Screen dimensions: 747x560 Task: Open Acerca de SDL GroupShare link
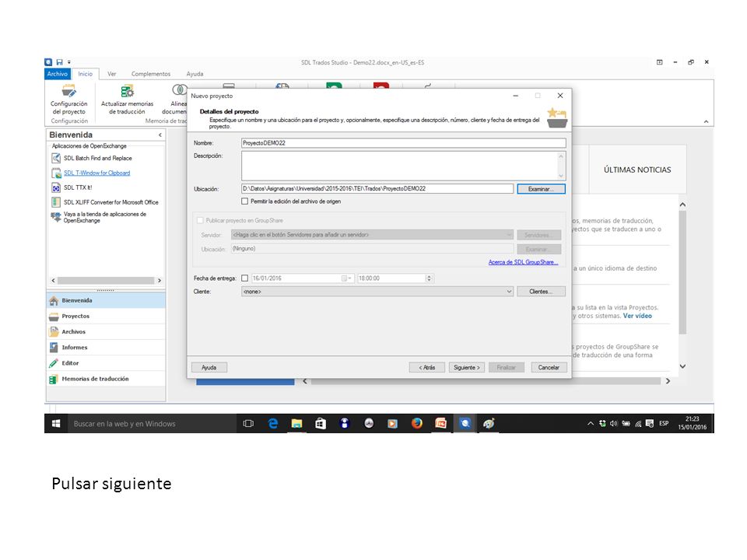(523, 262)
